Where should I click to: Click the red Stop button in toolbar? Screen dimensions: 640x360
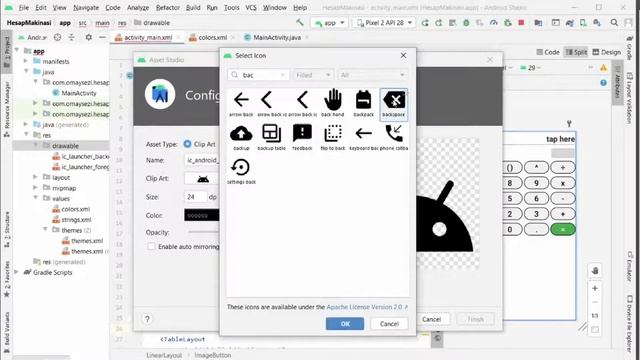tap(521, 23)
